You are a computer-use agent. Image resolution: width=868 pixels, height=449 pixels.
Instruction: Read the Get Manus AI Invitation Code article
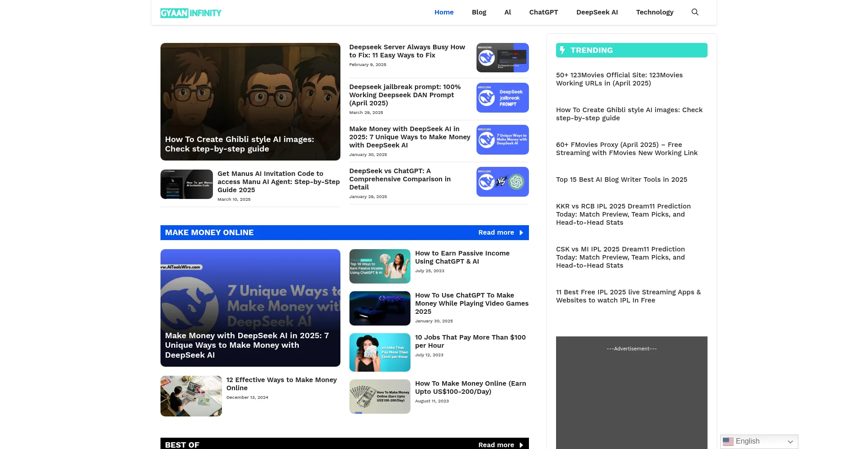(x=278, y=182)
